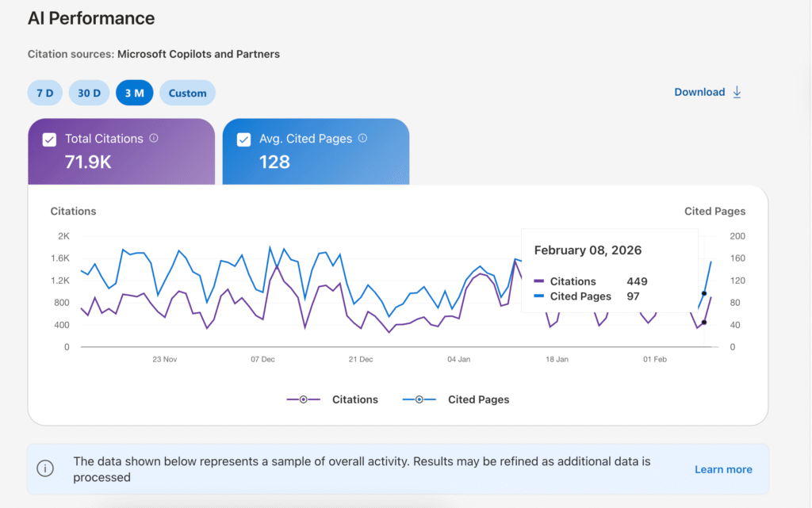Select the 3 M pill control
812x508 pixels.
click(x=134, y=92)
